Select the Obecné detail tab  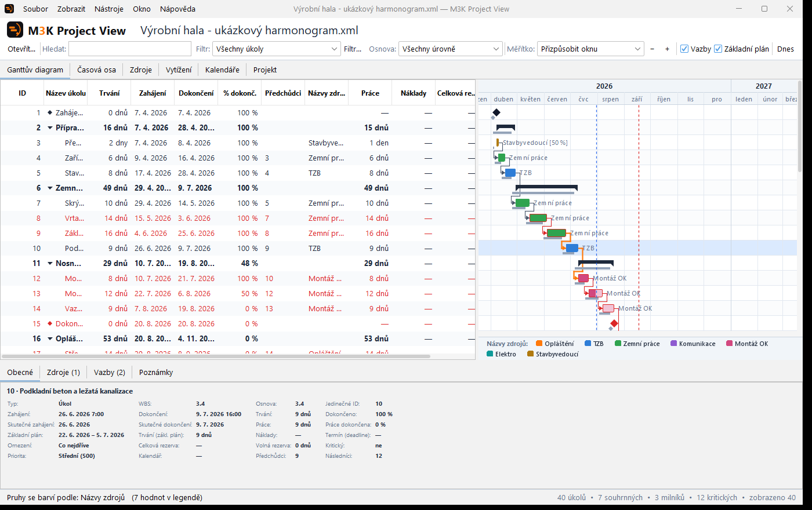[x=20, y=372]
